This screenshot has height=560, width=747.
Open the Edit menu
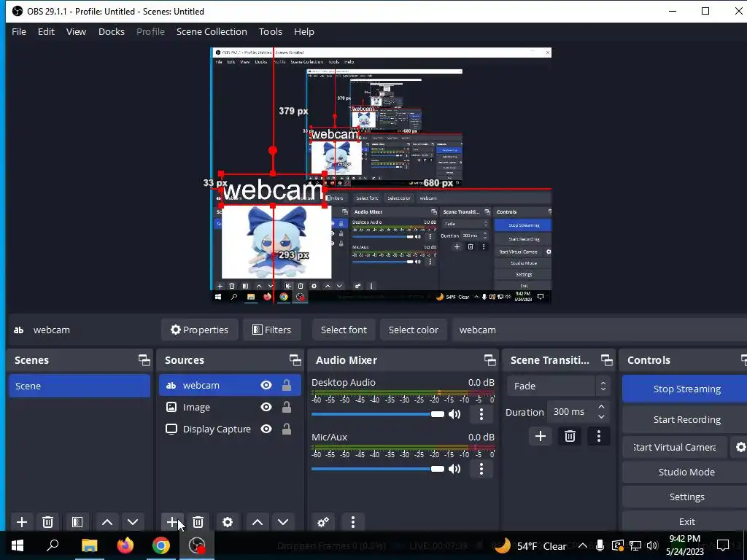(x=46, y=31)
